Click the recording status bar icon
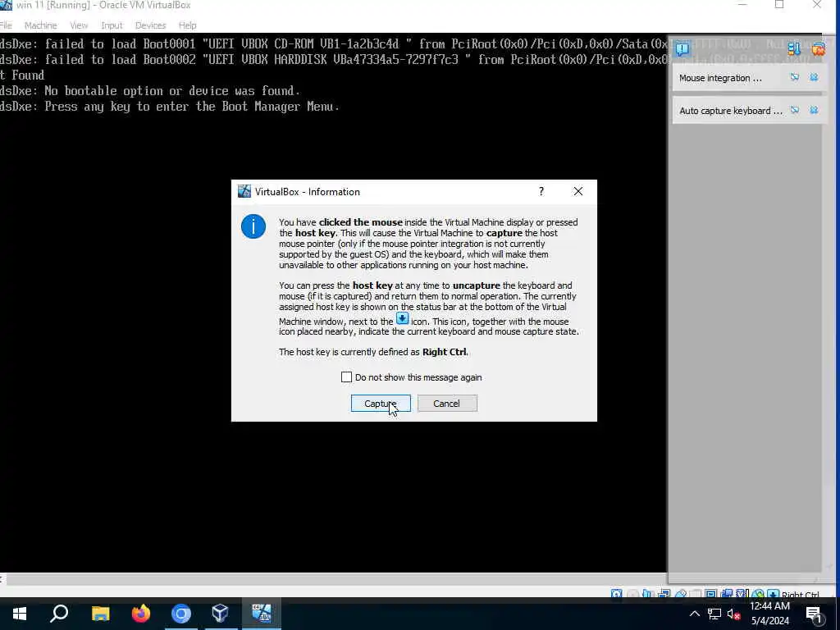 point(727,594)
